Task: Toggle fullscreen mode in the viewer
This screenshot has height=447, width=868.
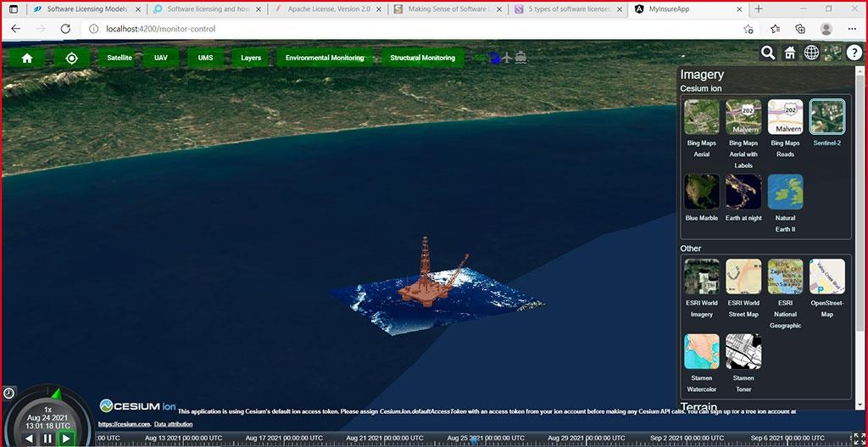Action: [859, 439]
